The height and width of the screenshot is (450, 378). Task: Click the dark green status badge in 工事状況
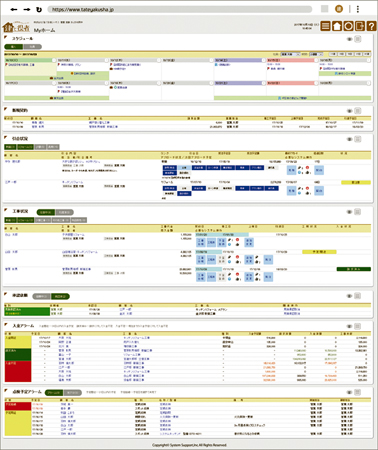pos(353,269)
